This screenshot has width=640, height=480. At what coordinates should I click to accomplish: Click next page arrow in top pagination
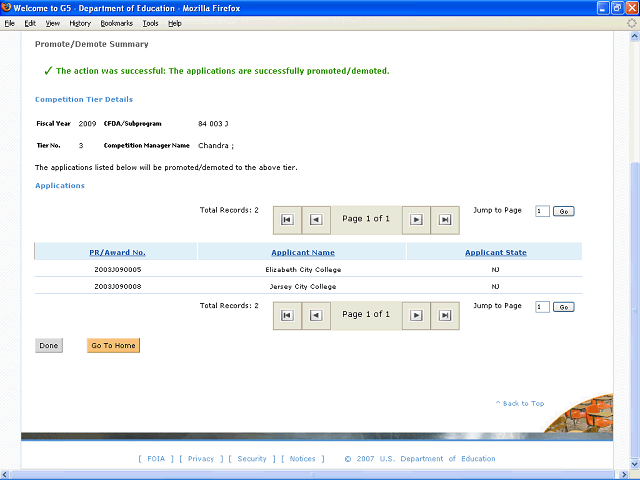pyautogui.click(x=416, y=220)
